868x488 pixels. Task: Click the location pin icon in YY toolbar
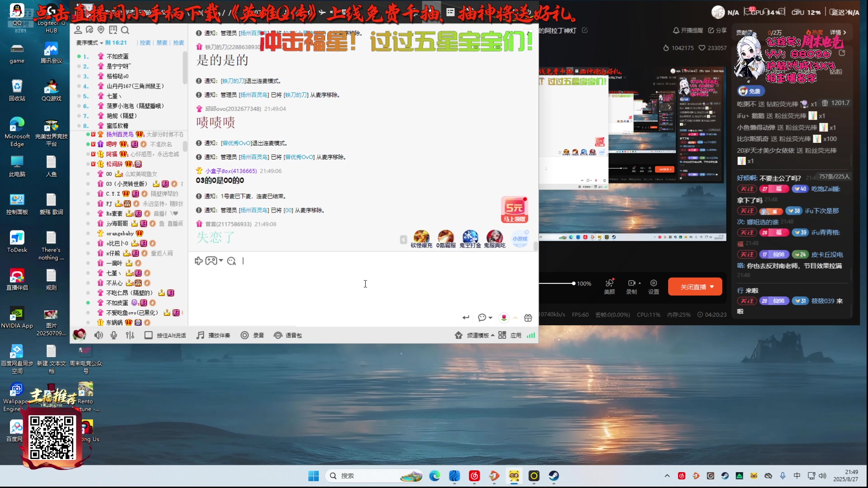click(101, 30)
